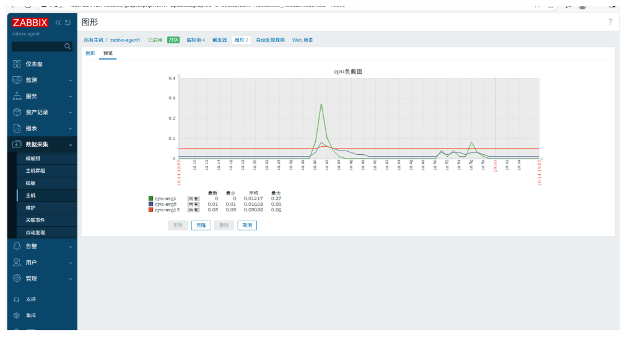Image resolution: width=644 pixels, height=342 pixels.
Task: Open the 自动发现规则 link
Action: (270, 40)
